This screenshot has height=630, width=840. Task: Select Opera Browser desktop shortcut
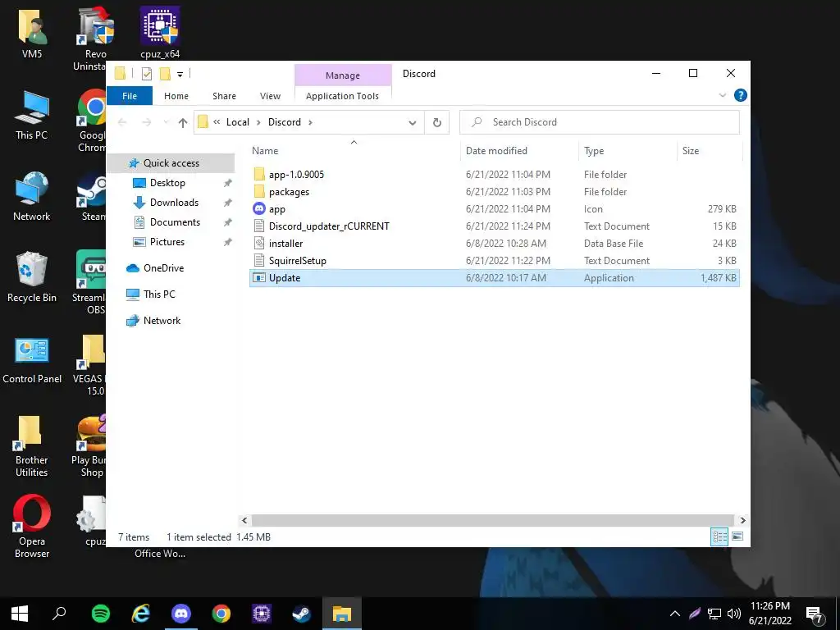32,526
